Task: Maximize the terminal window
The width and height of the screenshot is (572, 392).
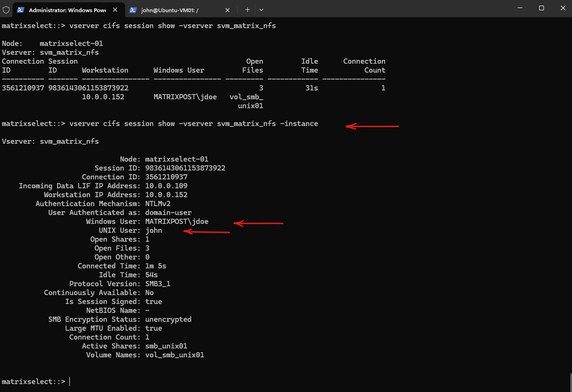Action: (542, 8)
